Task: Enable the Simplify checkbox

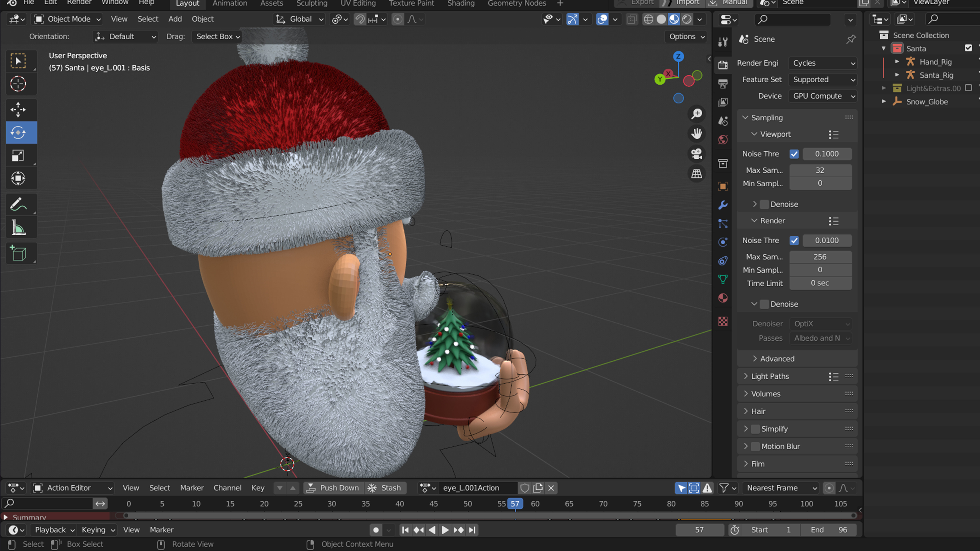Action: tap(755, 429)
